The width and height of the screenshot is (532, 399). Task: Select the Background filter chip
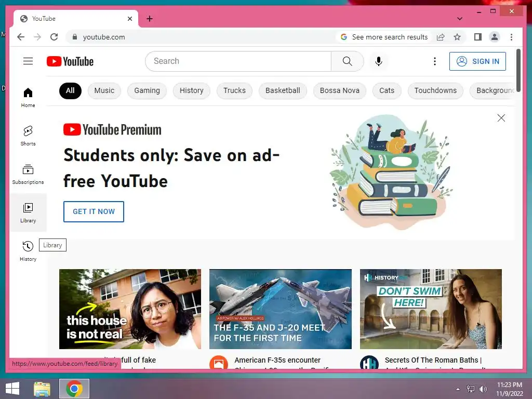(x=493, y=90)
